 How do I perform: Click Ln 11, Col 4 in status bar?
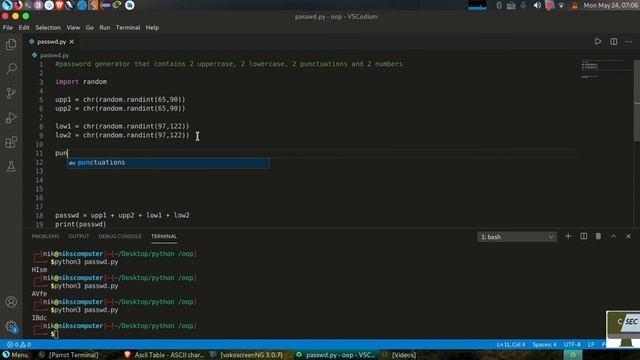click(x=511, y=344)
